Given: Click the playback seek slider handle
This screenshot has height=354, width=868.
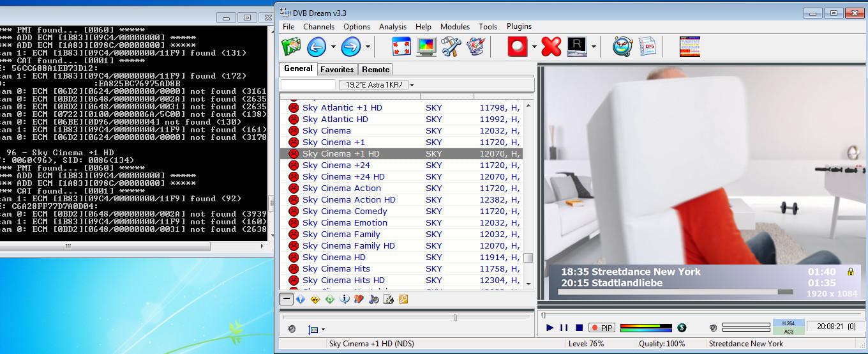Looking at the screenshot, I should 544,315.
